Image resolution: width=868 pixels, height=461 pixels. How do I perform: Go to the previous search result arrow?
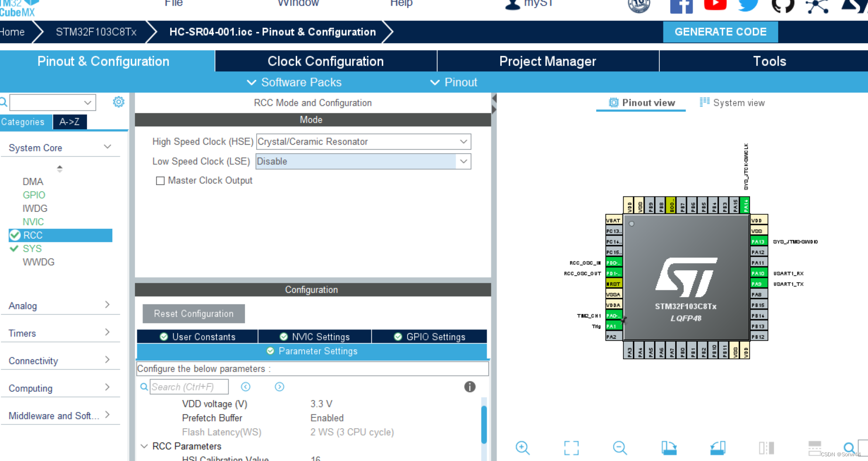245,387
